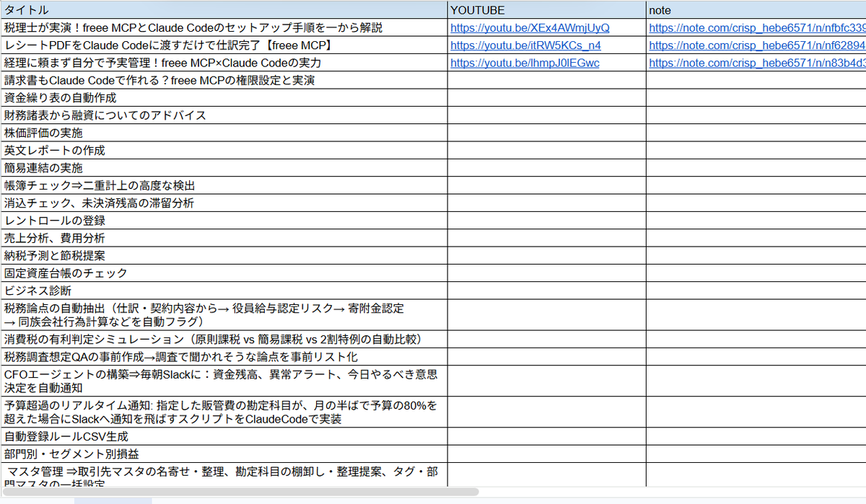866x504 pixels.
Task: Open the youtu.be/IhmpJ0lEGwc link
Action: click(525, 63)
